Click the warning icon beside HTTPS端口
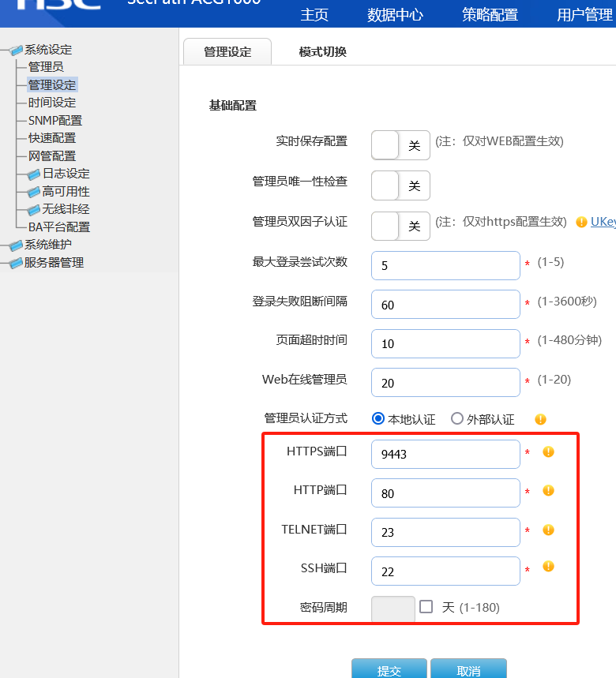This screenshot has width=616, height=678. click(x=548, y=452)
